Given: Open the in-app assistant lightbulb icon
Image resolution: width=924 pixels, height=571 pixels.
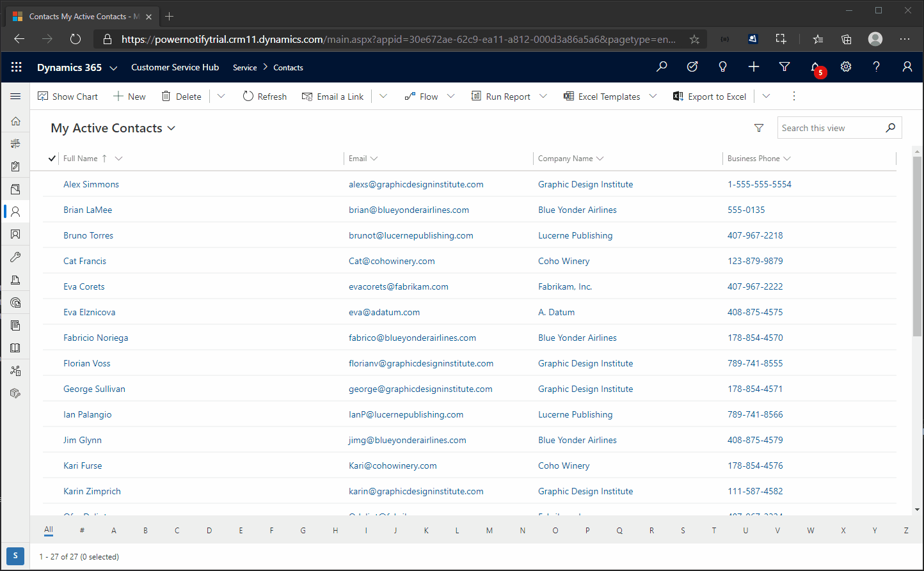Looking at the screenshot, I should pos(722,66).
